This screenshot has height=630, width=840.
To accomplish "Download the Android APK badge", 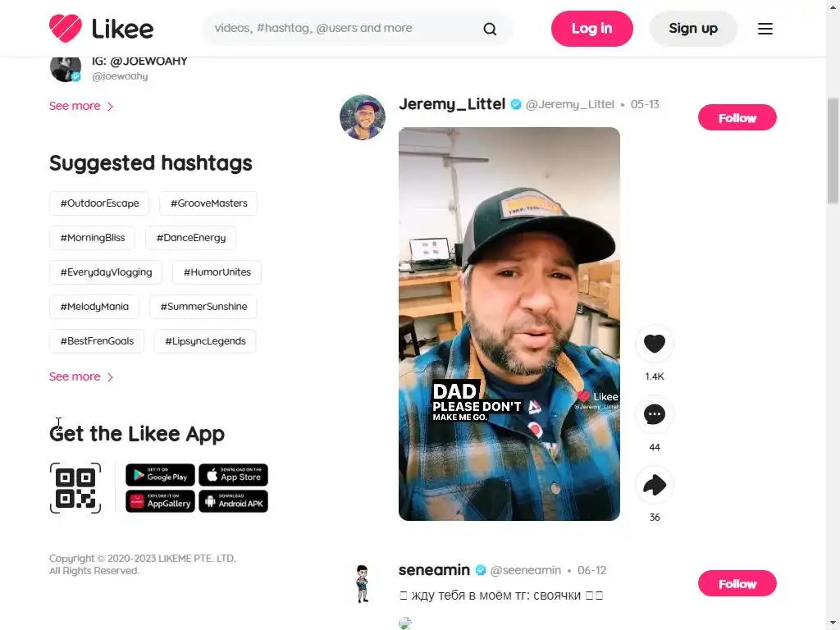I will (233, 501).
